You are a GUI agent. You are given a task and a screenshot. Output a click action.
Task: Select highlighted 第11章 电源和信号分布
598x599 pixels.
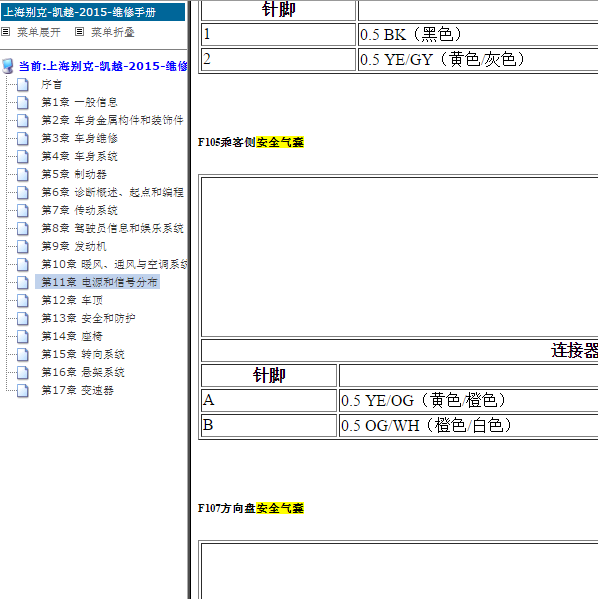click(x=98, y=282)
